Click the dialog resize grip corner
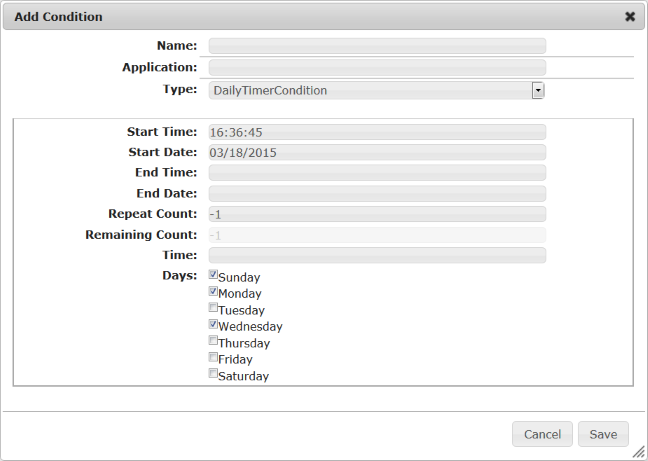Image resolution: width=648 pixels, height=461 pixels. 638,452
